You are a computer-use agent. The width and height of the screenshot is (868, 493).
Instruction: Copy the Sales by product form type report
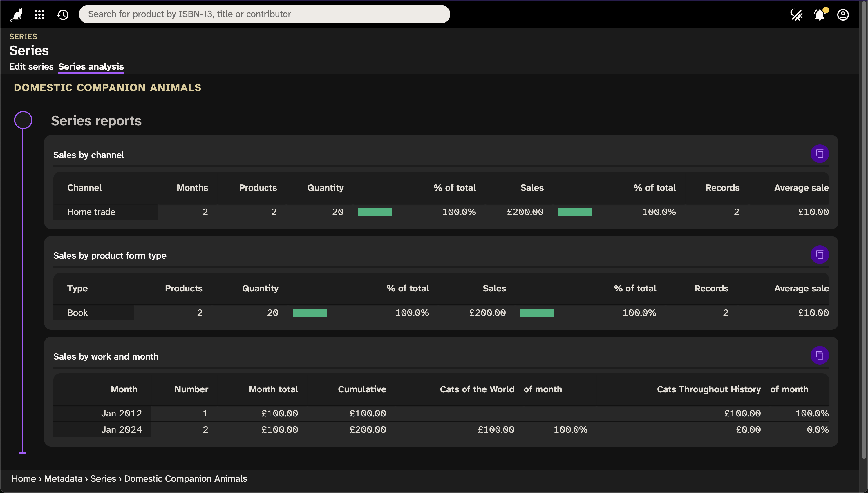pos(819,254)
